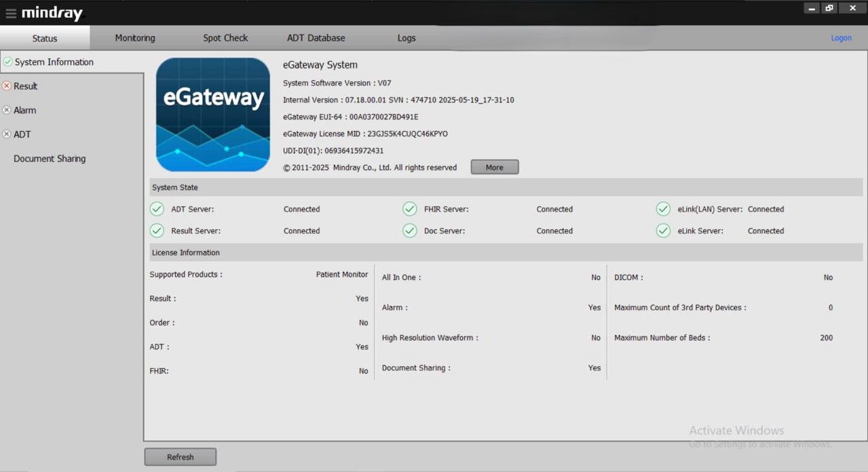The image size is (868, 472).
Task: Click the Doc Server status checkmark icon
Action: click(410, 231)
